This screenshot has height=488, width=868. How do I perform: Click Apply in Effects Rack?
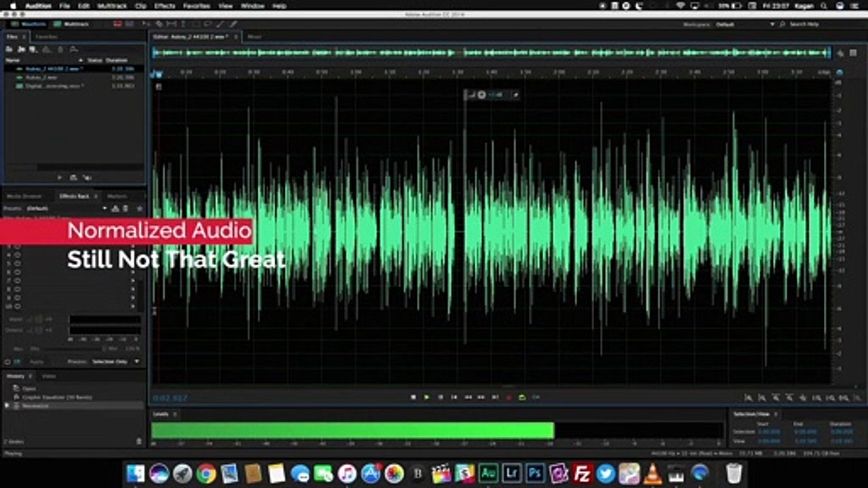(x=37, y=362)
